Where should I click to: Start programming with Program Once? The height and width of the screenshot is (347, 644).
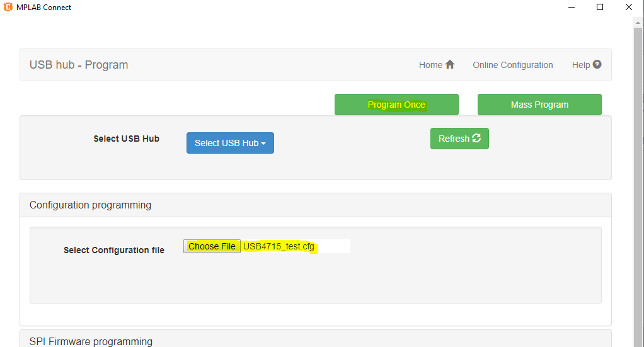point(396,105)
